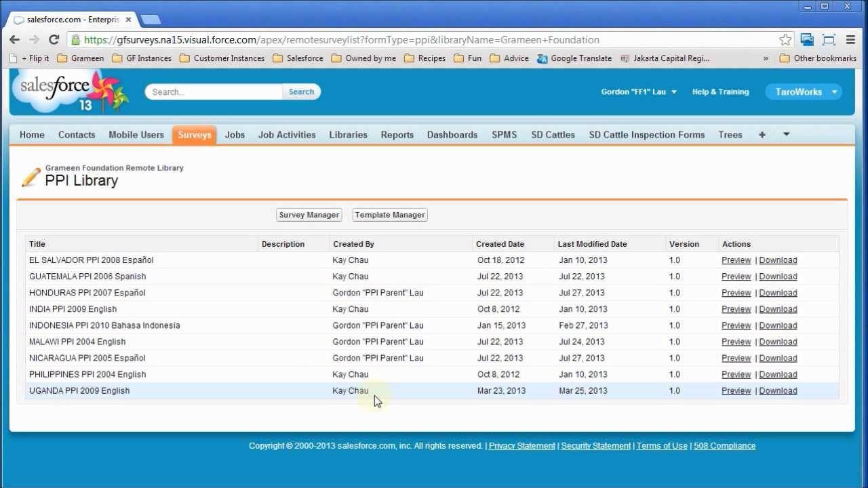Click the browser forward arrow
The height and width of the screenshot is (488, 868).
tap(34, 40)
